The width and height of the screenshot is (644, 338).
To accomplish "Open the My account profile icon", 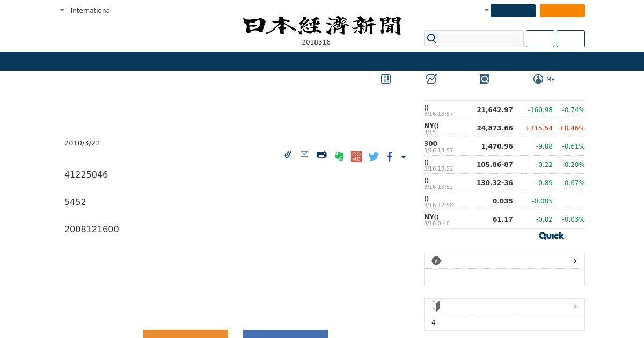I will (538, 79).
